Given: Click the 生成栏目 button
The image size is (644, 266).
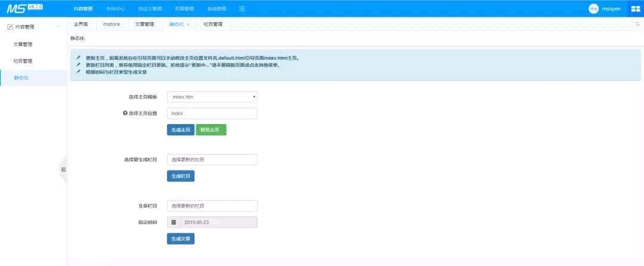Looking at the screenshot, I should [x=181, y=176].
